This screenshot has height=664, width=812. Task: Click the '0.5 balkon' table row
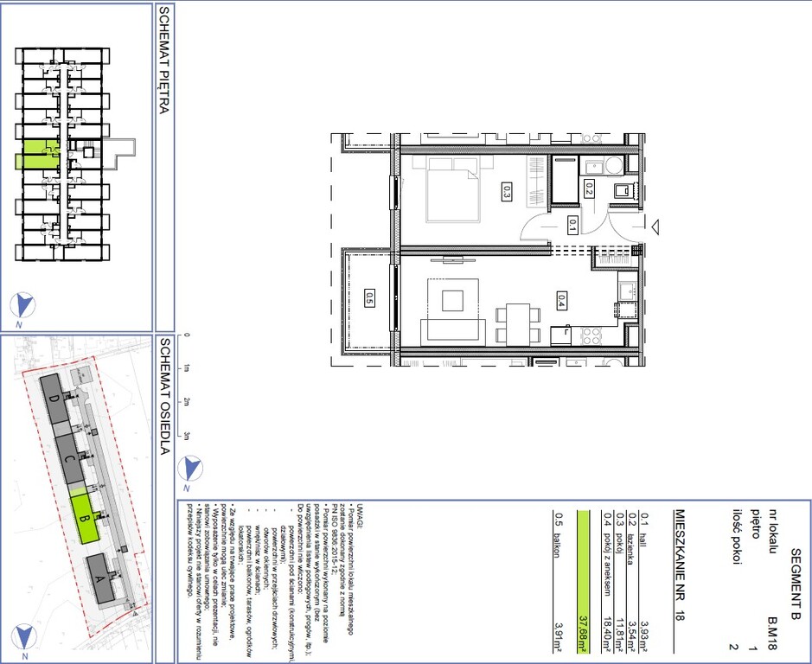tap(558, 582)
